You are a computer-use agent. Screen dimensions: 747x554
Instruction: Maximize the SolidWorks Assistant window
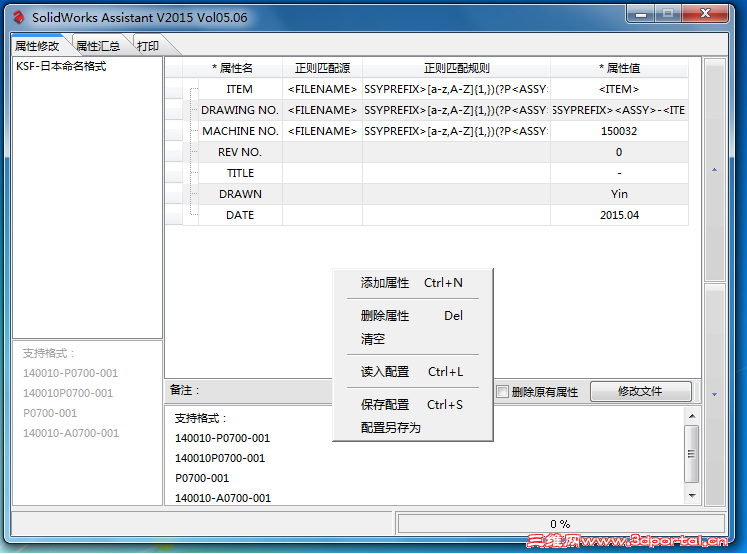click(x=668, y=14)
